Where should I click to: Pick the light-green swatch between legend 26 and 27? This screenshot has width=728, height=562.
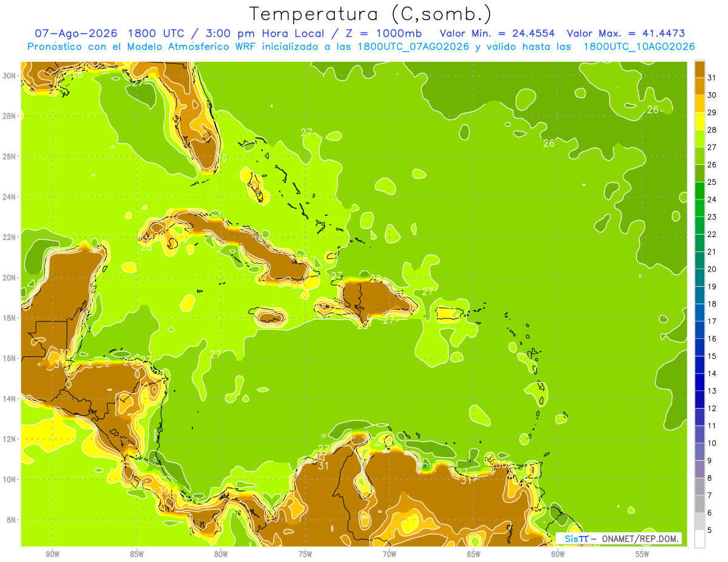[699, 156]
